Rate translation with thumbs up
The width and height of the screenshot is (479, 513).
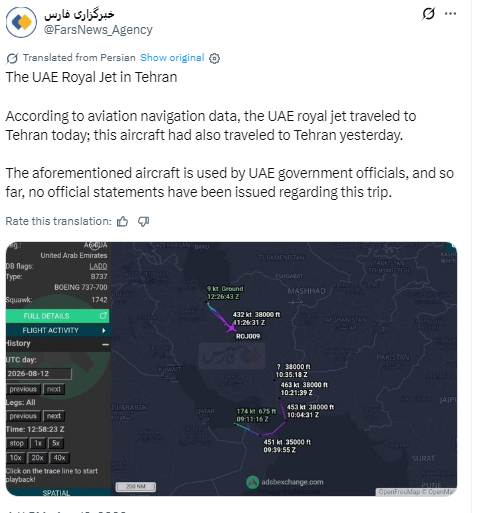tap(122, 221)
